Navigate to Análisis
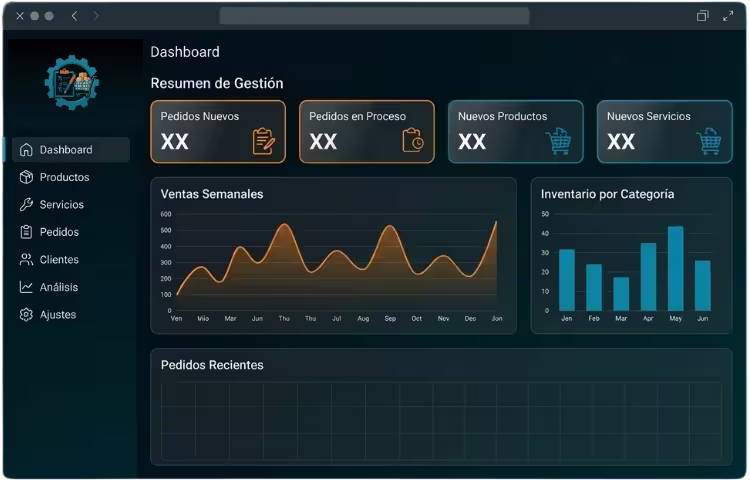Viewport: 750px width, 480px height. point(71,287)
